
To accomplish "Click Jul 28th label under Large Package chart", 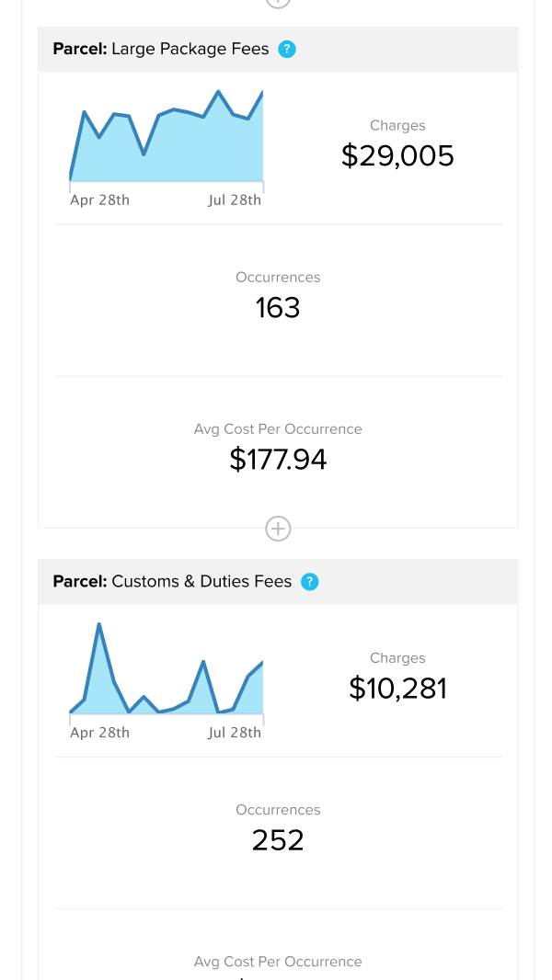I will point(235,200).
